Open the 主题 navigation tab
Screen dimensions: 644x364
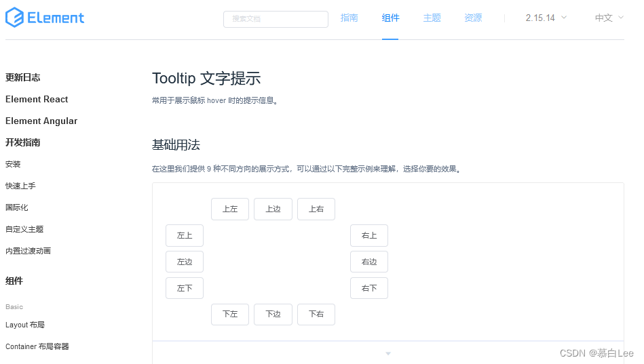coord(432,18)
